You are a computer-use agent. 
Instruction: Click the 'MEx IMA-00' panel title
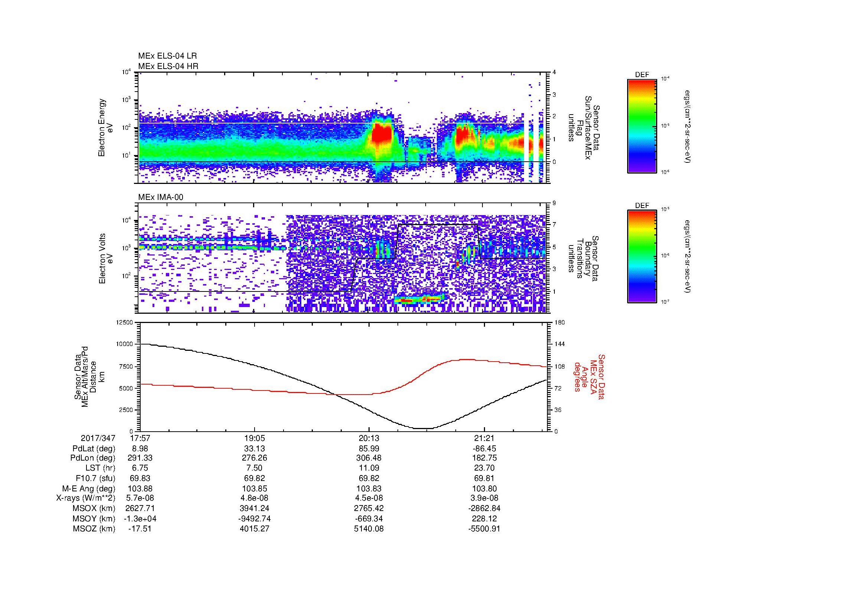pos(161,197)
